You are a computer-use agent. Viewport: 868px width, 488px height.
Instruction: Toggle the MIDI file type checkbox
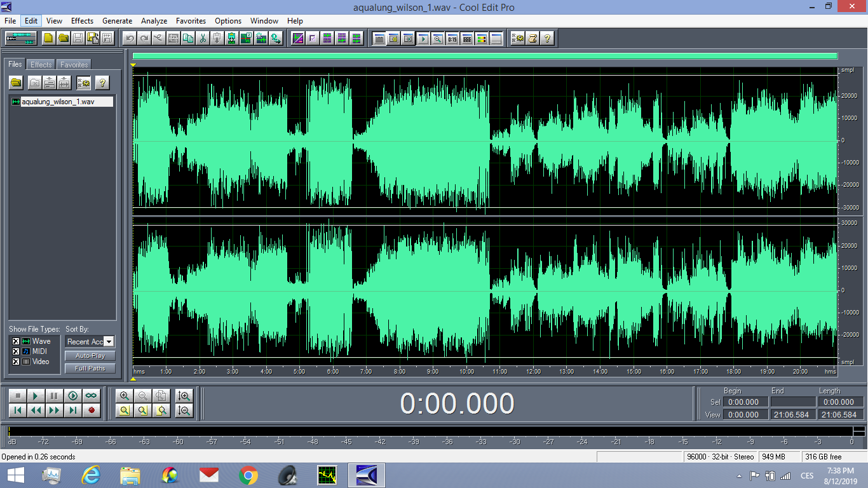tap(16, 351)
